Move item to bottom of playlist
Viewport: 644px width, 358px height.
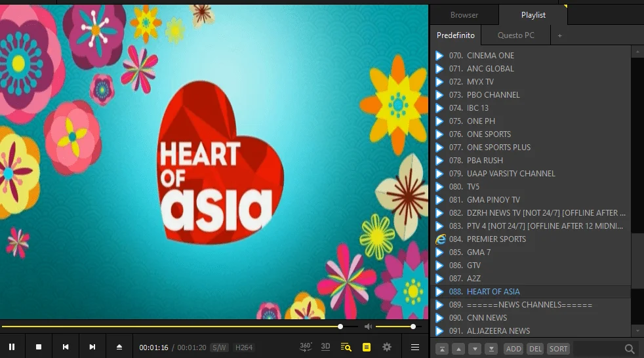(491, 349)
